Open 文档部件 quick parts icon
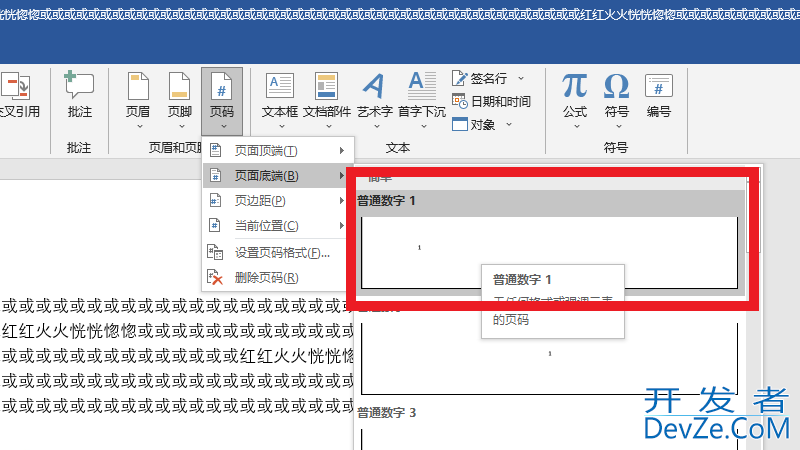Screen dimensions: 800x450 tap(327, 85)
